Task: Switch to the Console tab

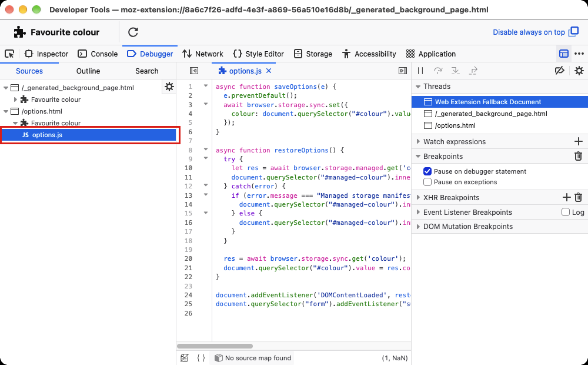Action: tap(98, 54)
